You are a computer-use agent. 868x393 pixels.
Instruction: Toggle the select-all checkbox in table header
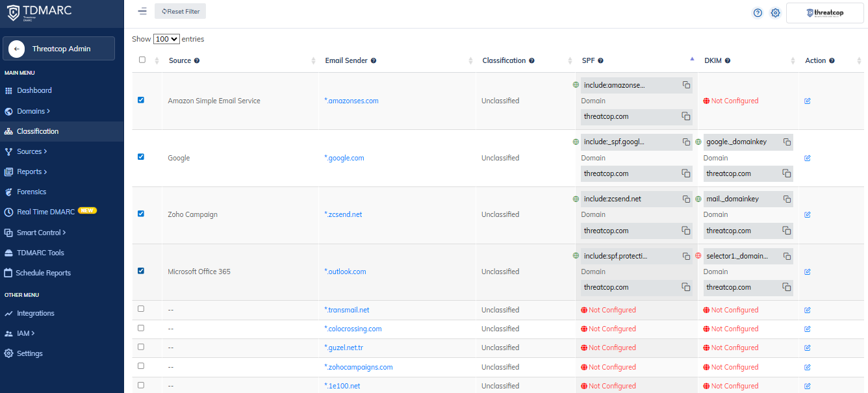(x=142, y=60)
